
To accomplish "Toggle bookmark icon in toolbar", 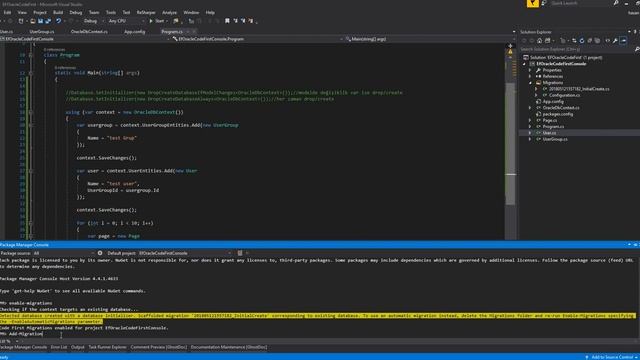I will coord(227,21).
